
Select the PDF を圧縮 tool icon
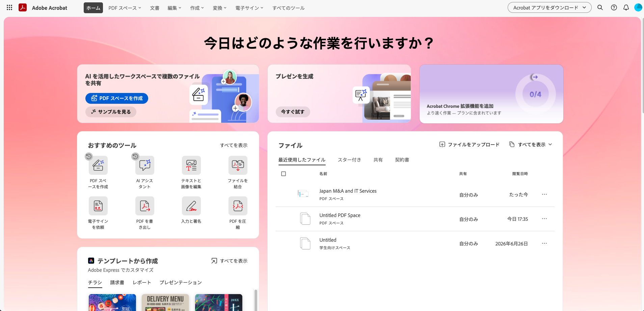(x=238, y=206)
